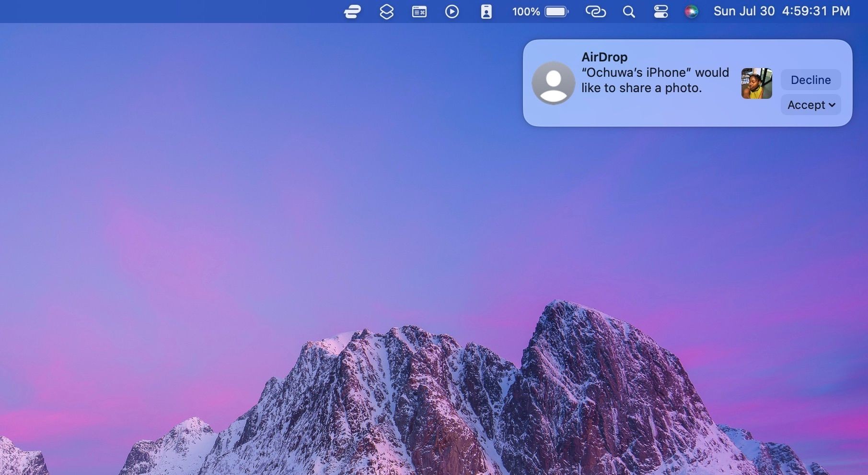Decline the AirDrop photo request
Screen dimensions: 868x475
click(x=810, y=80)
